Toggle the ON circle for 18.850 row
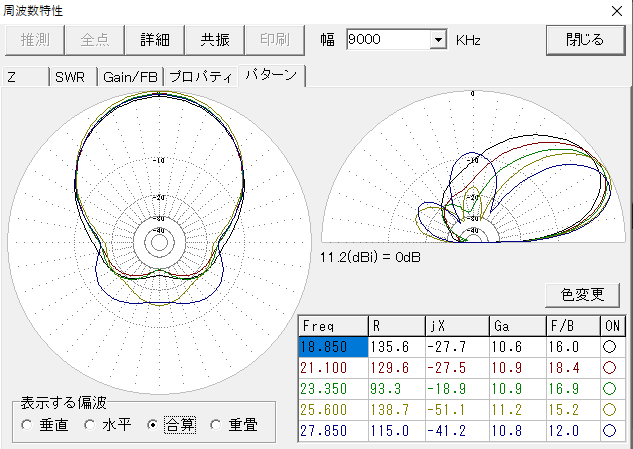The width and height of the screenshot is (633, 449). coord(611,346)
